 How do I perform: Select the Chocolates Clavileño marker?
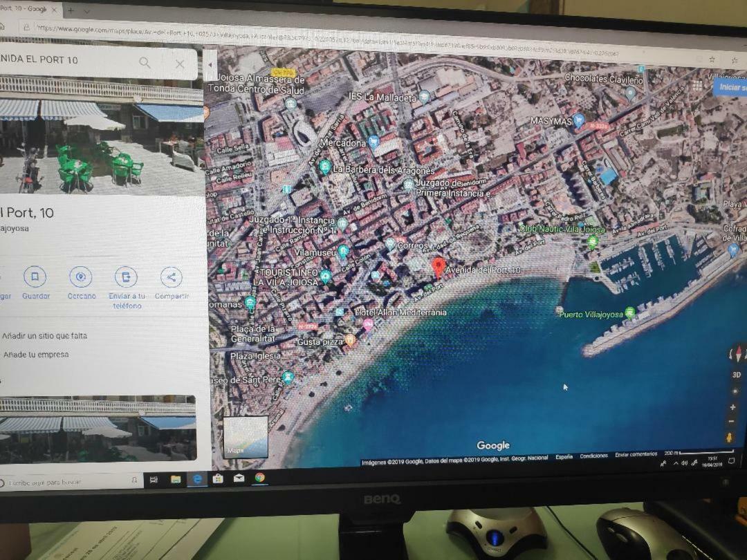630,93
